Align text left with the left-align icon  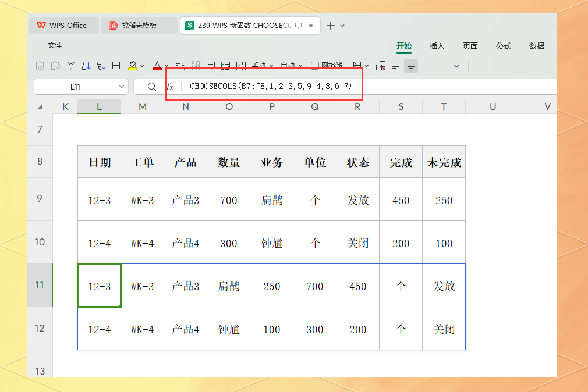point(396,66)
